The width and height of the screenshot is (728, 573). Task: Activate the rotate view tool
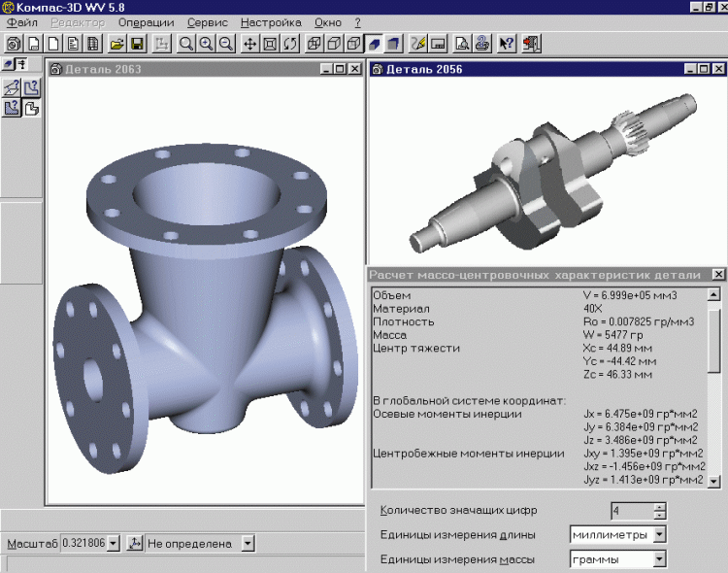(290, 44)
